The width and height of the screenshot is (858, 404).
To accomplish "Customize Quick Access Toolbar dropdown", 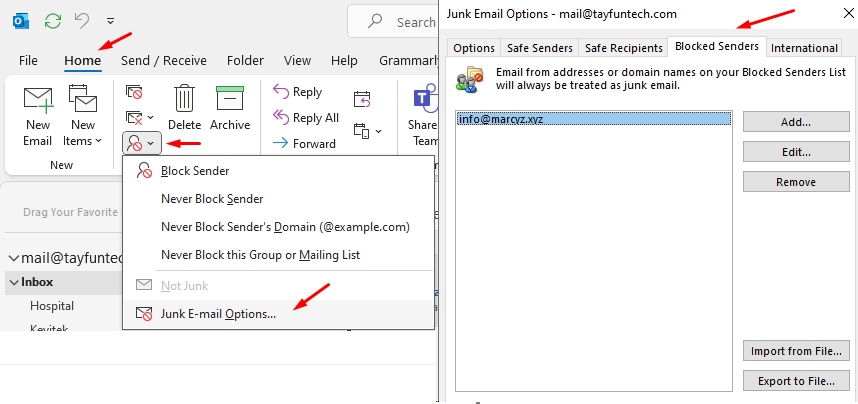I will pyautogui.click(x=109, y=20).
